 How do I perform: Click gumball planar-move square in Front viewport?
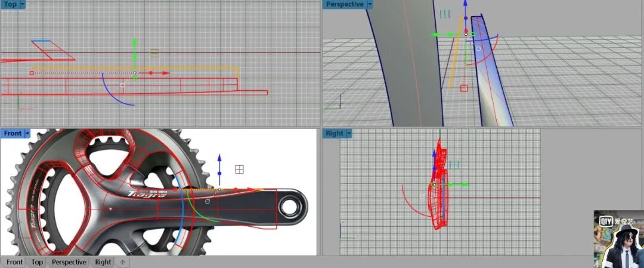[x=240, y=170]
